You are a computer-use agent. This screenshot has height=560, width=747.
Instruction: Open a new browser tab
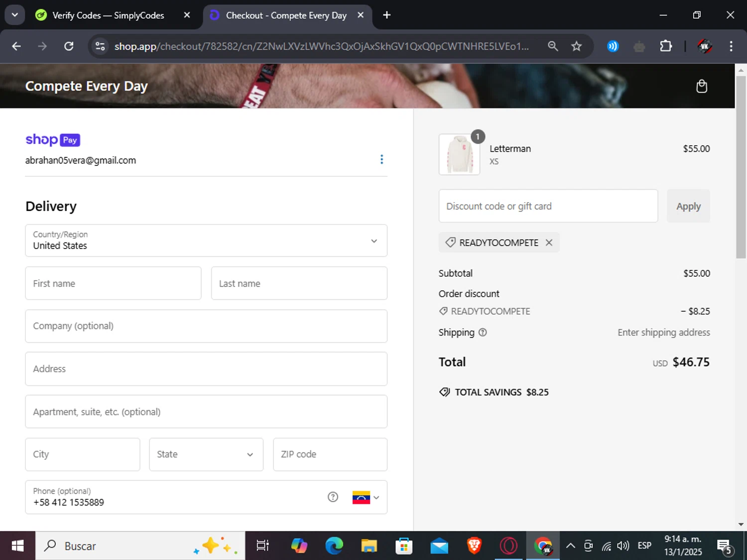[386, 15]
